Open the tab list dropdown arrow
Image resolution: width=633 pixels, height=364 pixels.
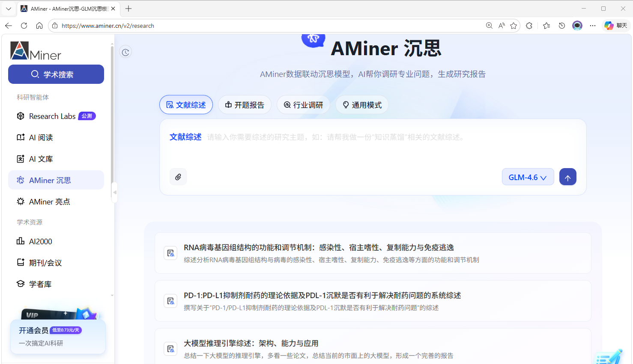tap(9, 9)
